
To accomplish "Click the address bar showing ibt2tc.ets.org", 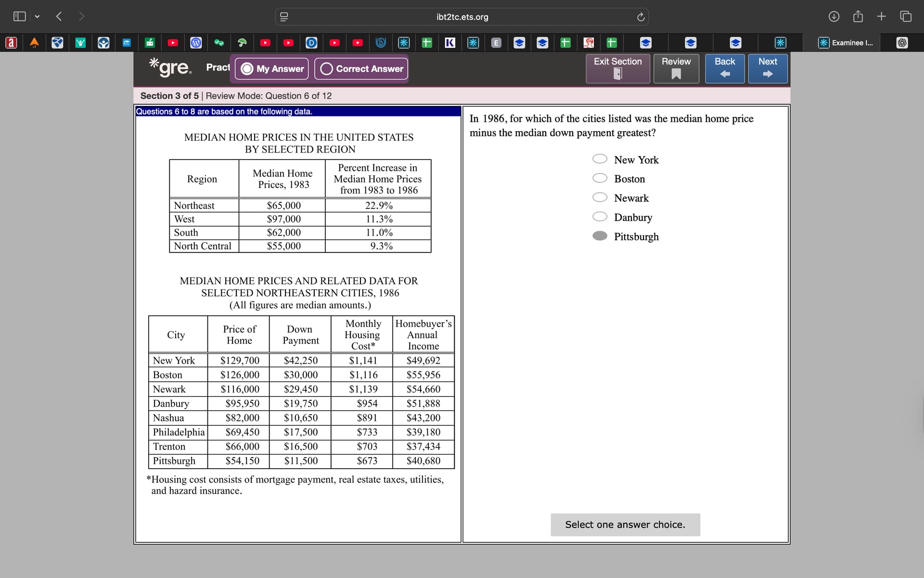I will point(462,17).
